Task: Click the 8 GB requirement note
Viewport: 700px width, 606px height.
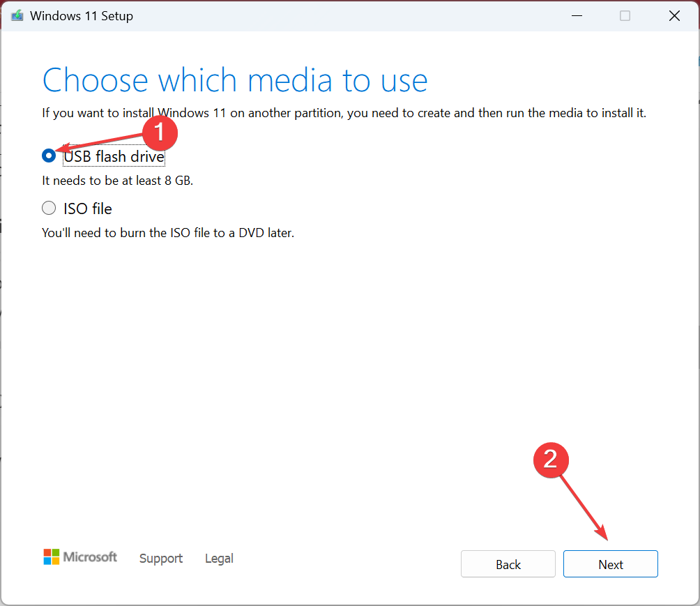Action: pos(117,180)
